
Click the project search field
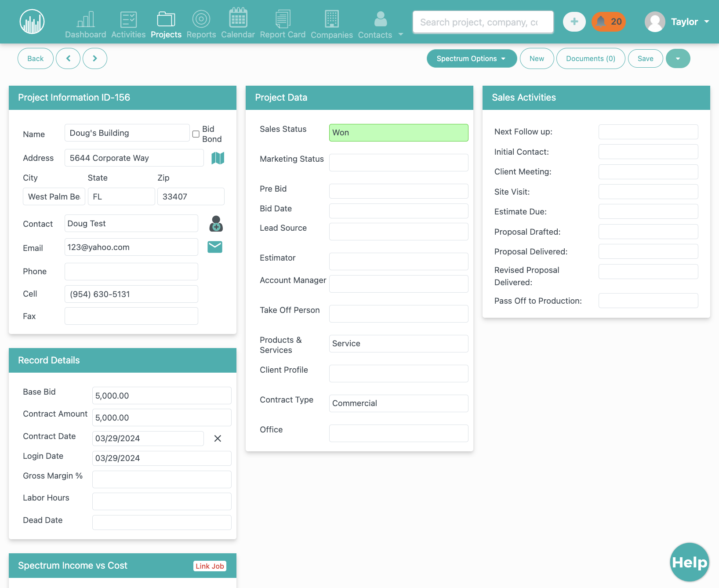483,22
